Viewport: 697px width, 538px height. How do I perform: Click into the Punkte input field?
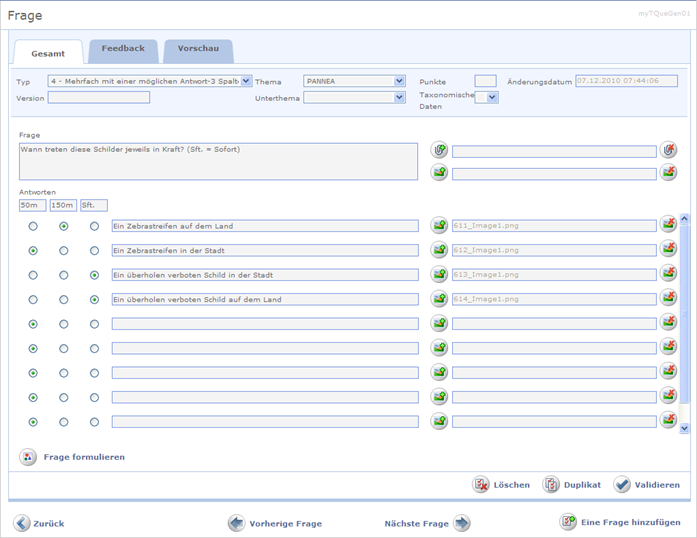[485, 81]
